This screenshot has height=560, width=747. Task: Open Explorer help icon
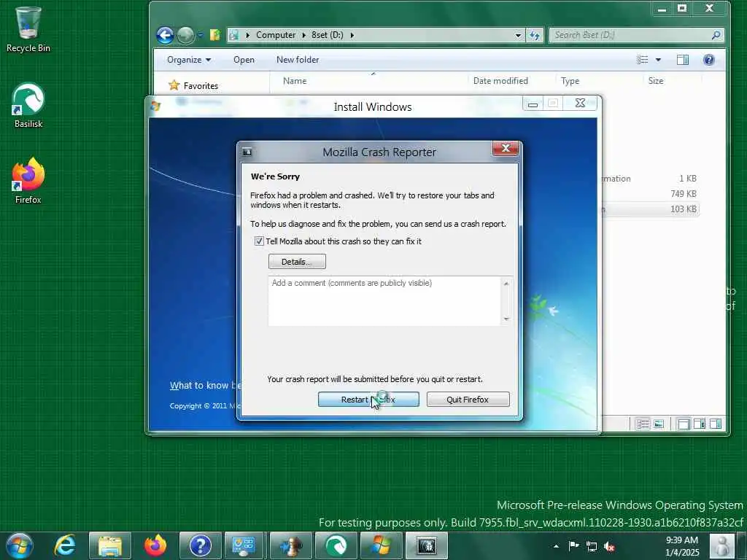(x=709, y=60)
